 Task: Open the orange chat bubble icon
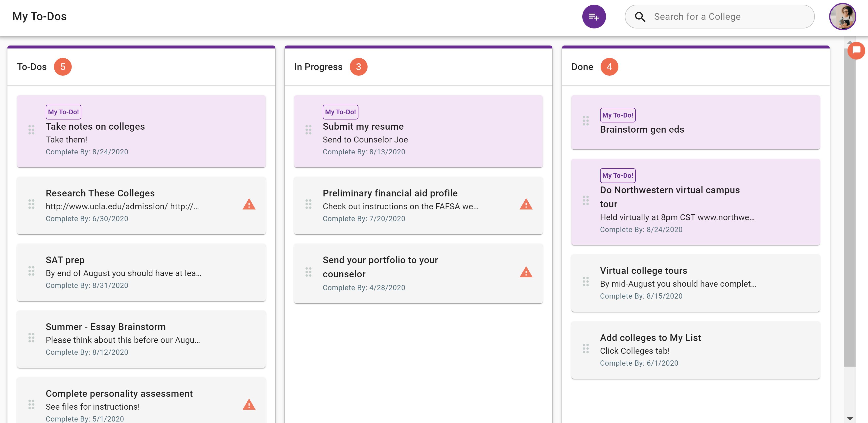pyautogui.click(x=856, y=50)
